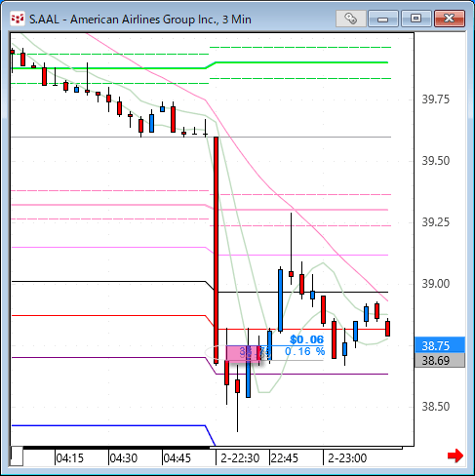Minimize the S.AAL chart window
Viewport: 475px width, 476px height.
pos(383,19)
